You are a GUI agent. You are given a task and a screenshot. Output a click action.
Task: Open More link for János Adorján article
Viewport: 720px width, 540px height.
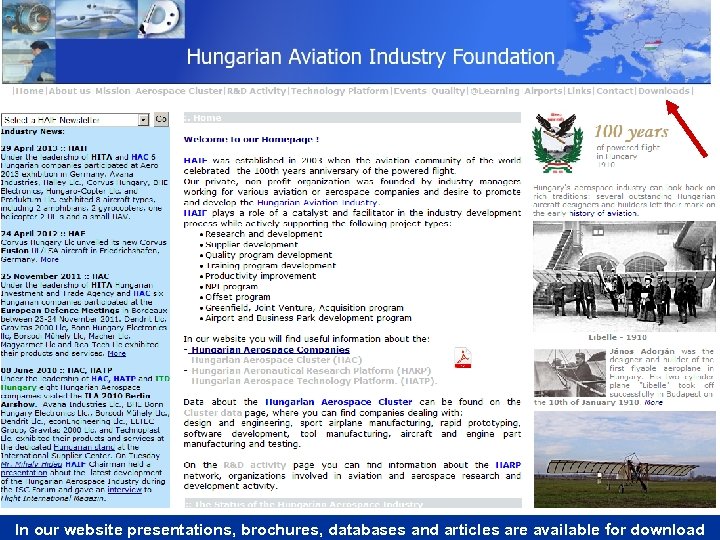[x=653, y=403]
